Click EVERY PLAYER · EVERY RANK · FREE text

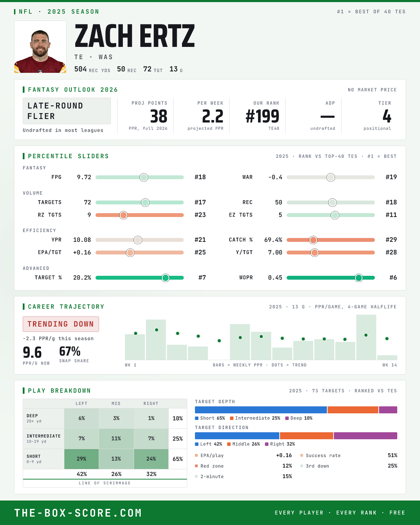click(340, 513)
